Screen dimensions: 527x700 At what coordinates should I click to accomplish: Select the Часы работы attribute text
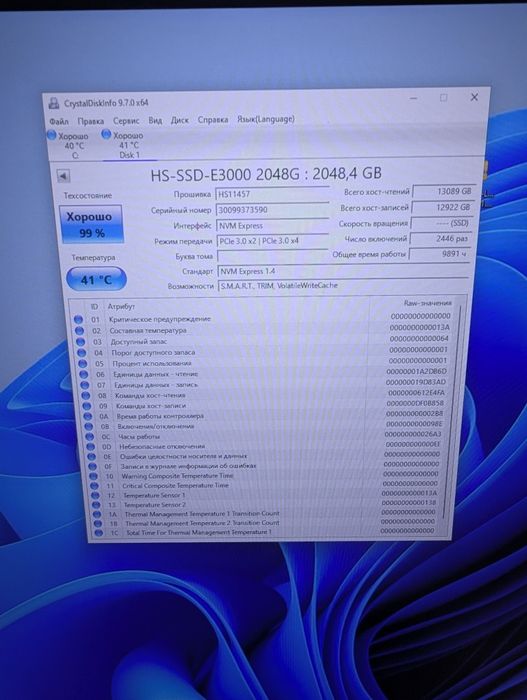tap(139, 437)
